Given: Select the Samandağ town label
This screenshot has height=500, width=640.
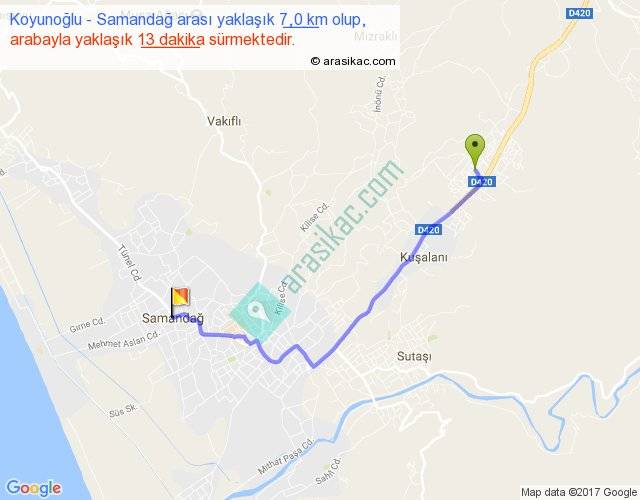Looking at the screenshot, I should pos(173,318).
